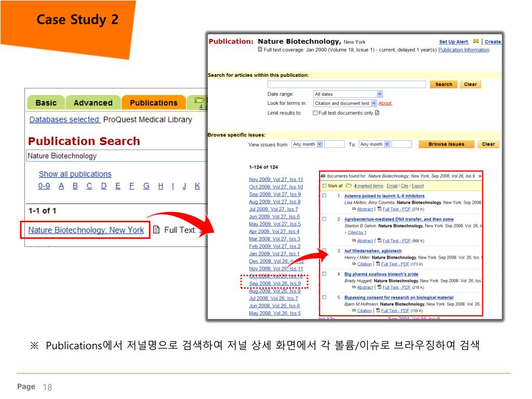Image resolution: width=532 pixels, height=399 pixels.
Task: Browse publications starting with letter C
Action: [89, 186]
